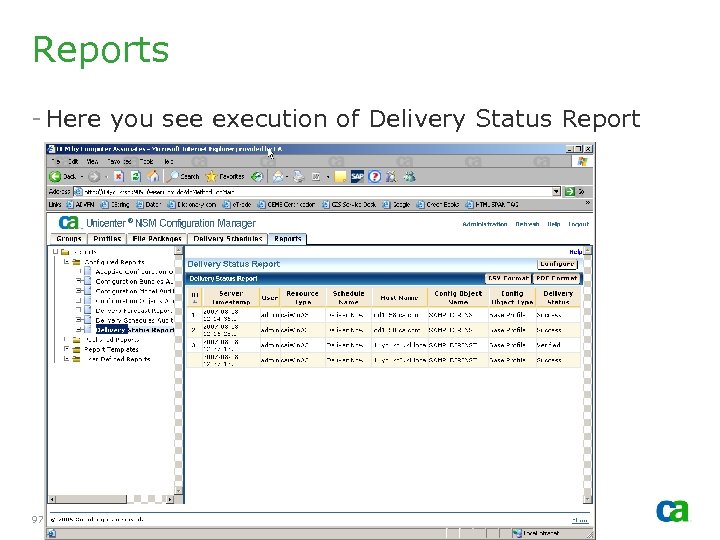This screenshot has height=540, width=720.
Task: Switch to the Groups tab
Action: click(68, 239)
